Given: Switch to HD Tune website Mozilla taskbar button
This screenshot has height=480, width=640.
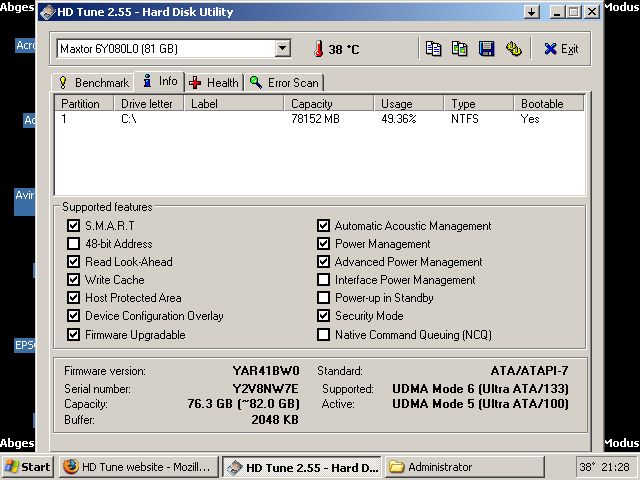Looking at the screenshot, I should pyautogui.click(x=139, y=467).
